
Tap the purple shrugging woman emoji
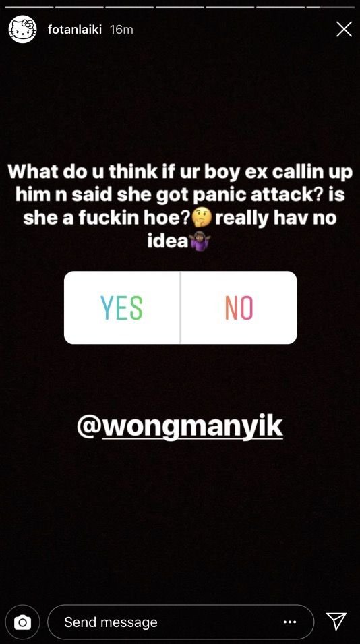coord(200,241)
